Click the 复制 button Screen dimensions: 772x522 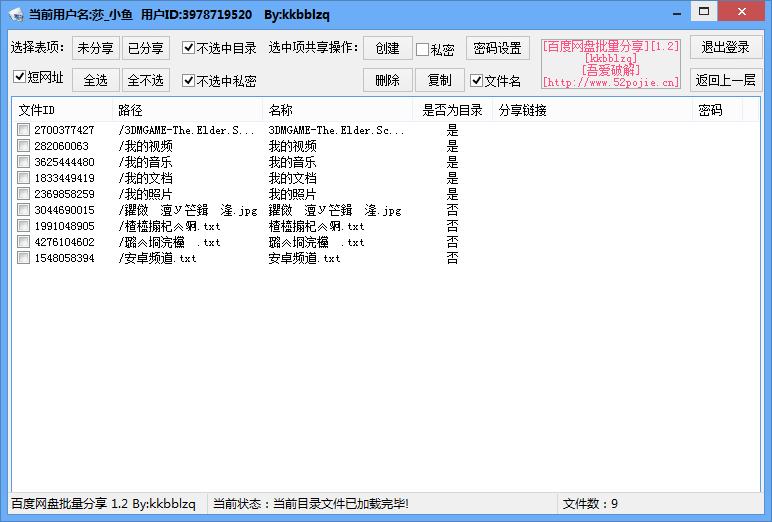440,80
